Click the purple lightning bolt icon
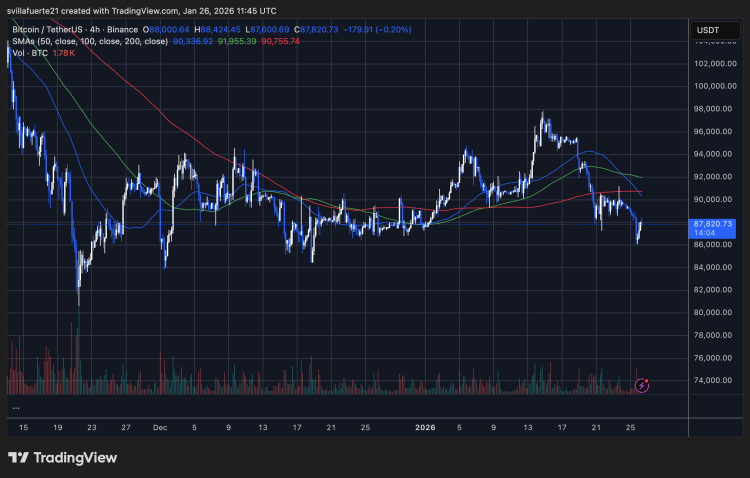 tap(641, 385)
